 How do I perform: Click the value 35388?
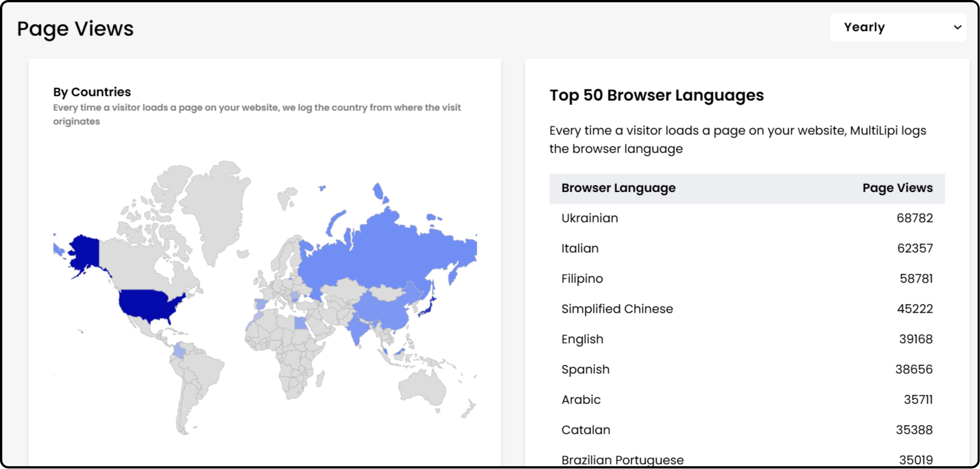[914, 430]
